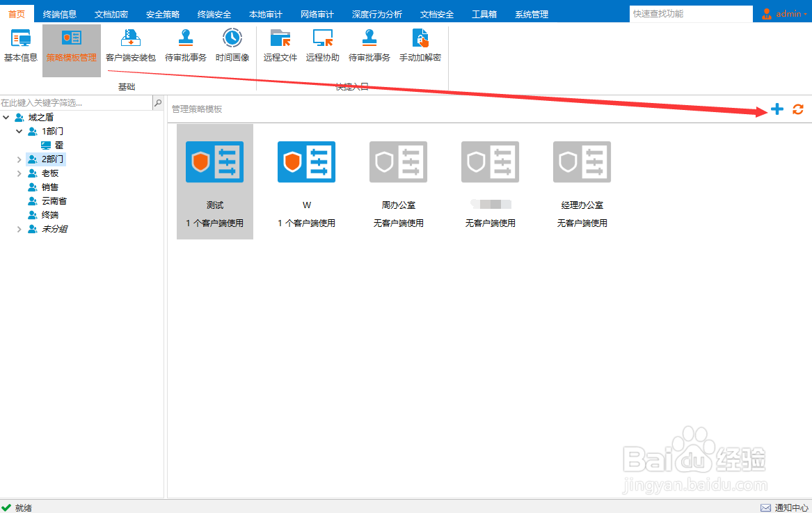Open the 系统管理 menu tab
Screen dimensions: 812x513
tap(532, 14)
